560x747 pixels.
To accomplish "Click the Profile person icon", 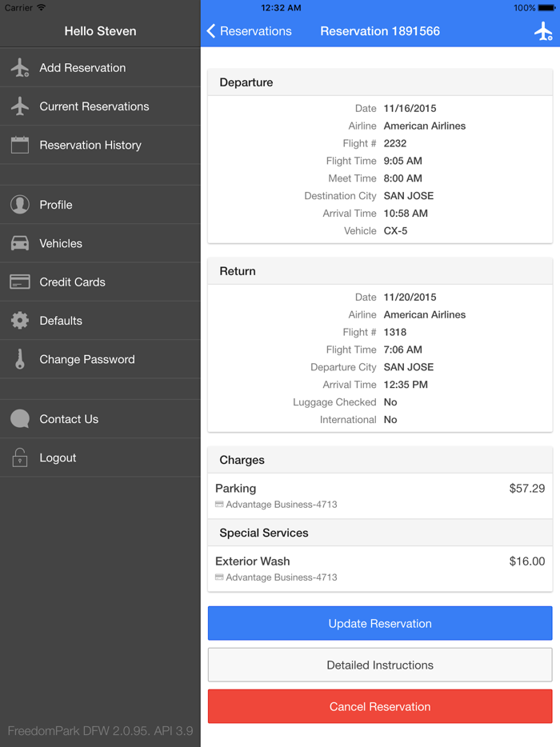I will [x=20, y=205].
